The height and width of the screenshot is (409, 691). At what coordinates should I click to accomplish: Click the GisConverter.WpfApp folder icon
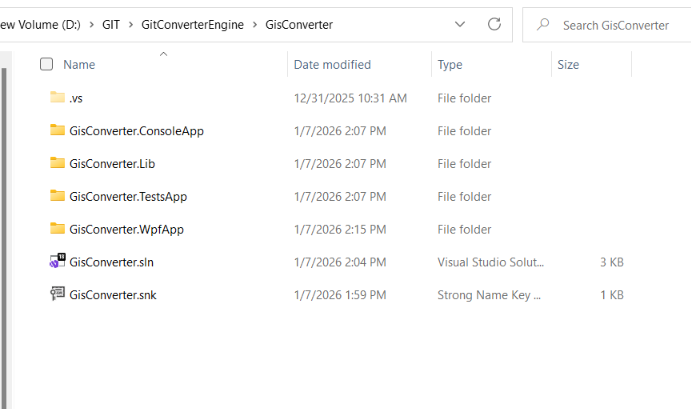(57, 228)
